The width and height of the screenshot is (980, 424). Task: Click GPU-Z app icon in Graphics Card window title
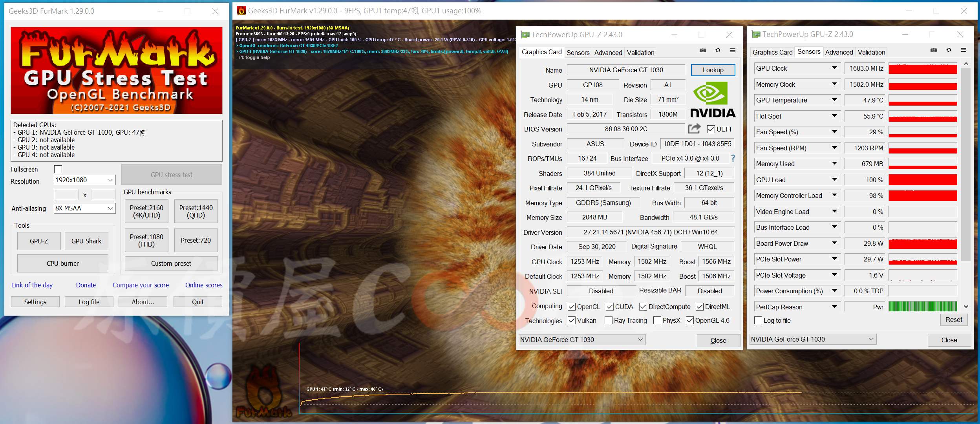[525, 35]
